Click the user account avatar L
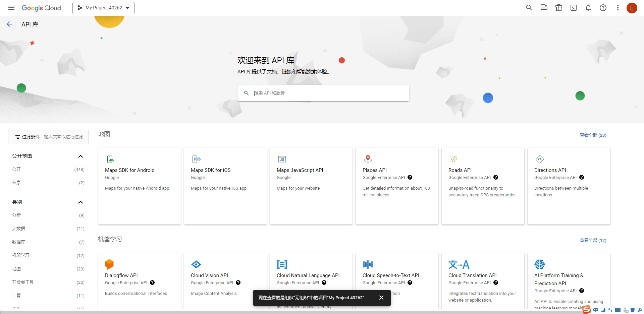Screen dimensions: 644x314 click(x=632, y=8)
